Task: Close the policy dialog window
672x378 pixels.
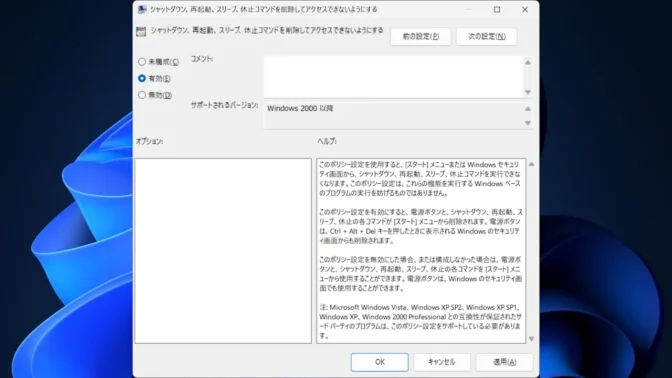Action: pyautogui.click(x=525, y=9)
